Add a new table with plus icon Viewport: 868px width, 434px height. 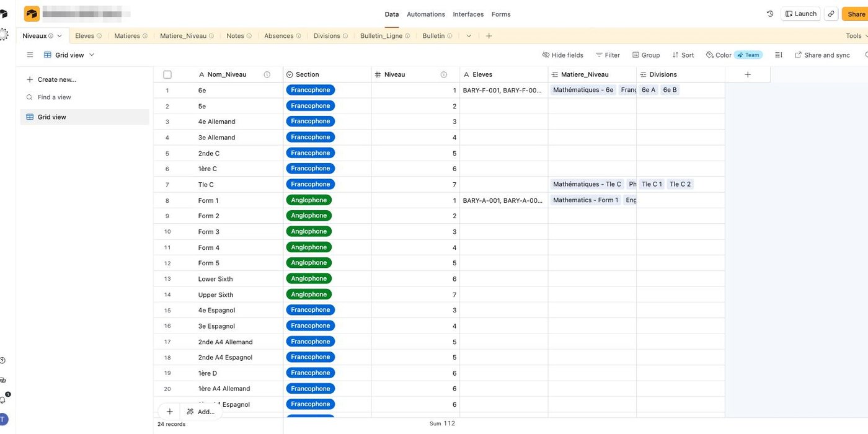tap(489, 36)
